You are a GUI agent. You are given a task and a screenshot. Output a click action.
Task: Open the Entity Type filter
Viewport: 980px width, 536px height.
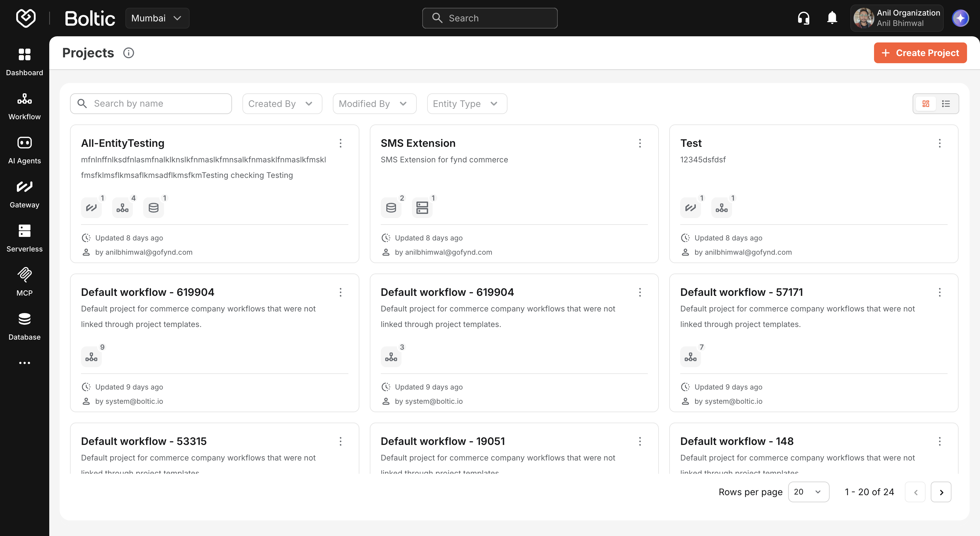pyautogui.click(x=467, y=103)
